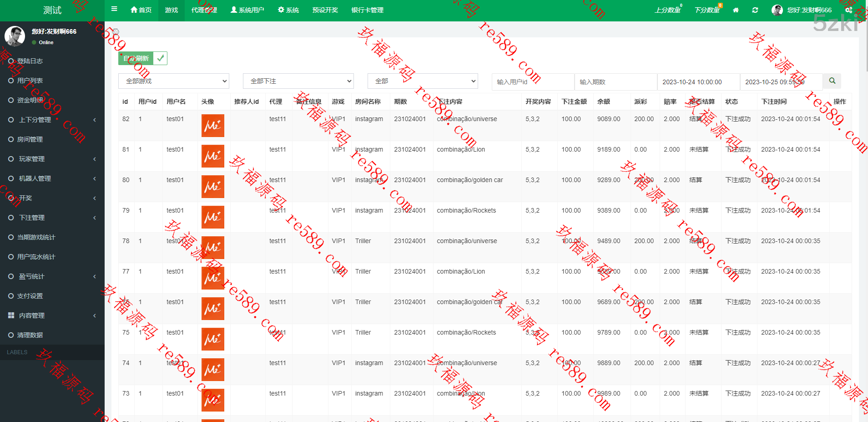Image resolution: width=868 pixels, height=422 pixels.
Task: Click the user avatar in the sidebar
Action: (15, 36)
